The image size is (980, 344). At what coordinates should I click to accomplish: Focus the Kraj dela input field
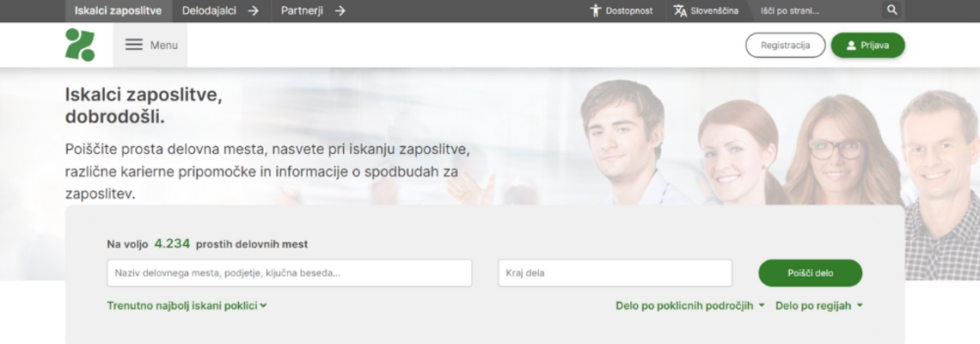pyautogui.click(x=615, y=273)
